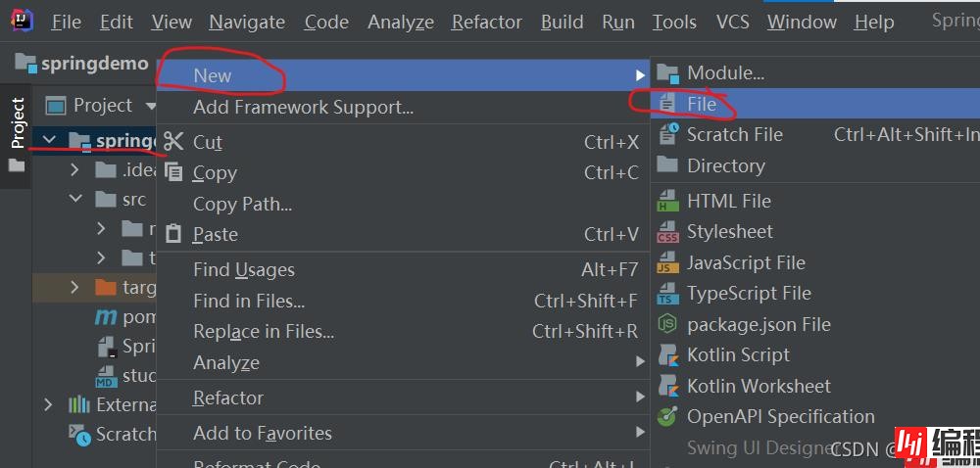The image size is (980, 468).
Task: Click the IntelliJ IDEA logo icon
Action: (19, 21)
